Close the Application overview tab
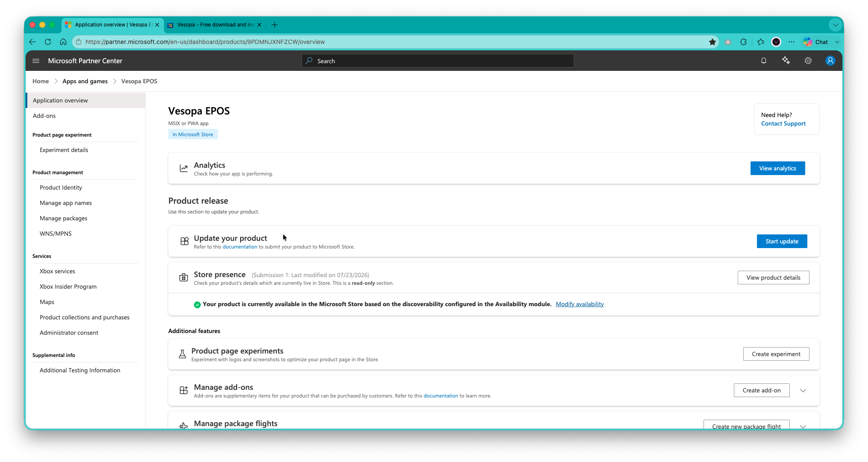 point(157,25)
